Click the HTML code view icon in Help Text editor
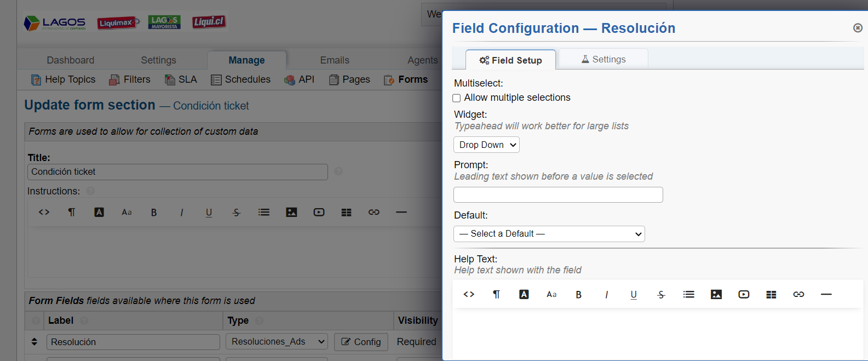Image resolution: width=868 pixels, height=361 pixels. [469, 294]
